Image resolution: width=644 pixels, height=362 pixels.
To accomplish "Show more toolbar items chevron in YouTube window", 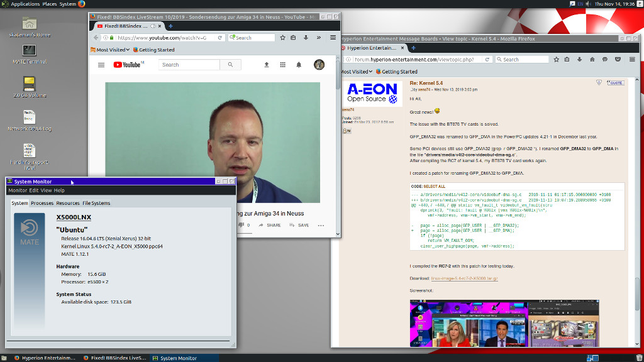I will click(x=318, y=37).
